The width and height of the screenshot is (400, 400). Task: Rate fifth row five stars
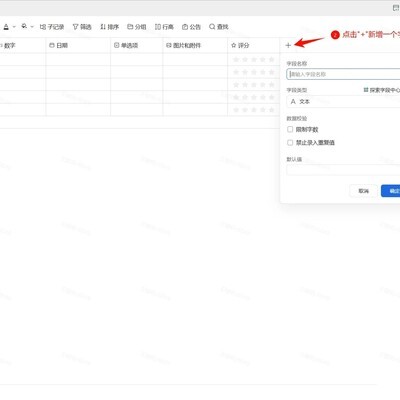click(x=271, y=110)
